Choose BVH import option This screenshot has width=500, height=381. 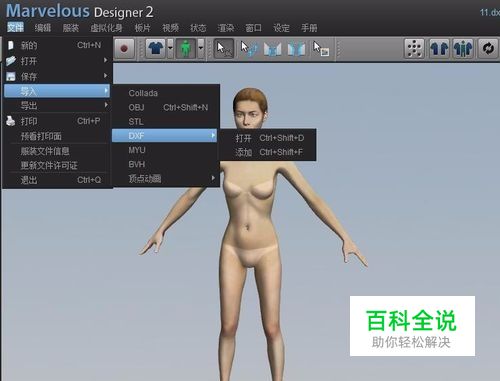pos(165,164)
